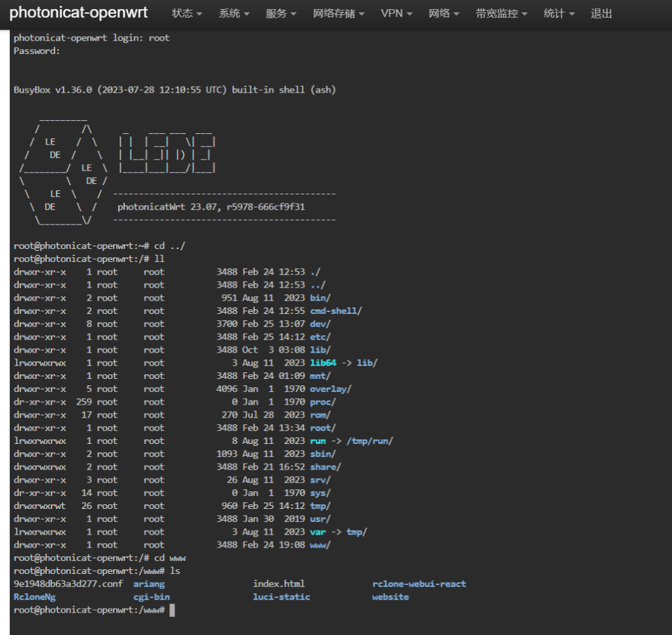
Task: Open the VPN dropdown menu
Action: [x=396, y=14]
